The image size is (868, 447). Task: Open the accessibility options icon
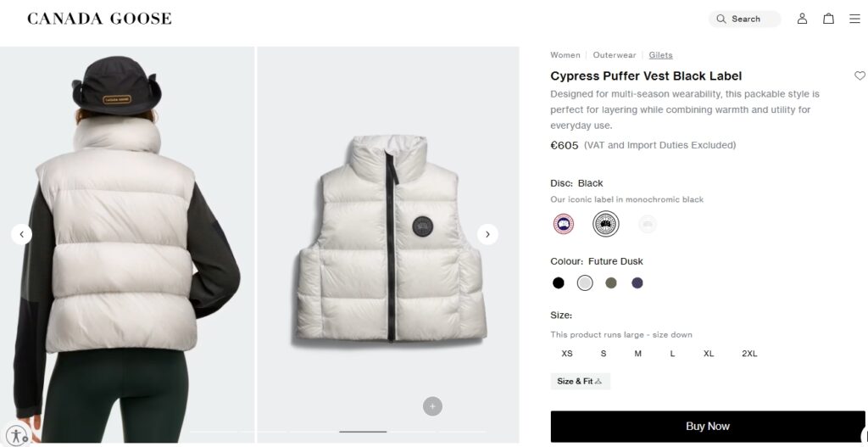pyautogui.click(x=17, y=433)
